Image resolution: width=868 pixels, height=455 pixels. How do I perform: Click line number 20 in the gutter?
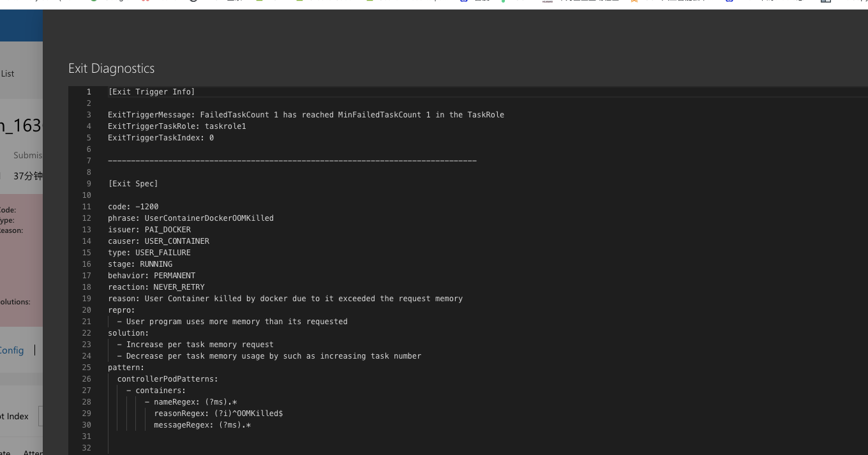pyautogui.click(x=87, y=310)
